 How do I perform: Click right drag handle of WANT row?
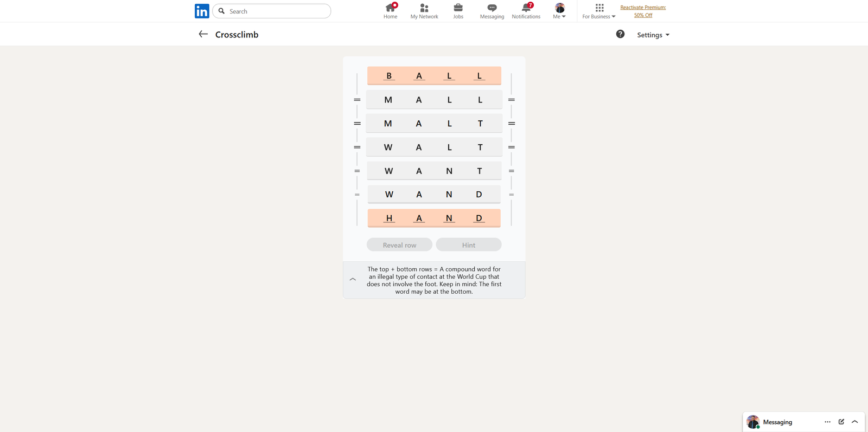click(512, 171)
